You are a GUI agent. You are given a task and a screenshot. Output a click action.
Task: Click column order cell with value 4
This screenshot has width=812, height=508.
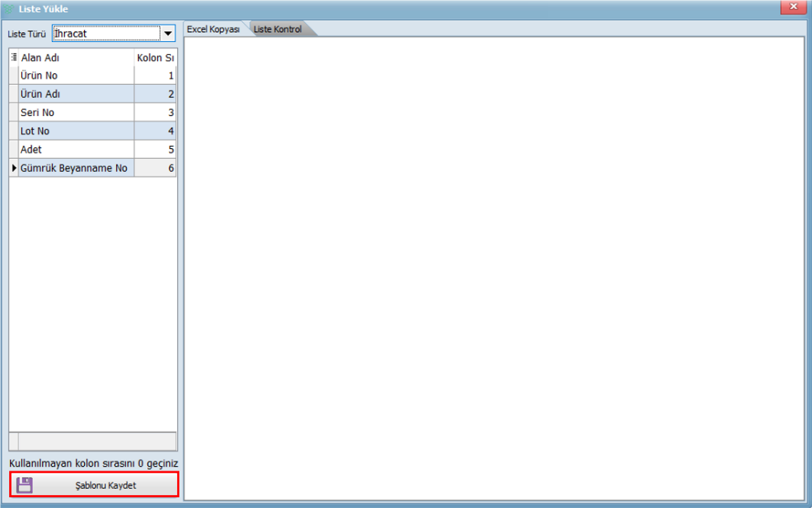pyautogui.click(x=156, y=131)
